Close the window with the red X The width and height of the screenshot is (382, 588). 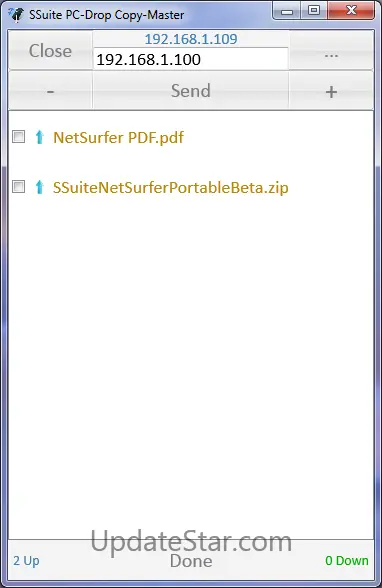[351, 10]
